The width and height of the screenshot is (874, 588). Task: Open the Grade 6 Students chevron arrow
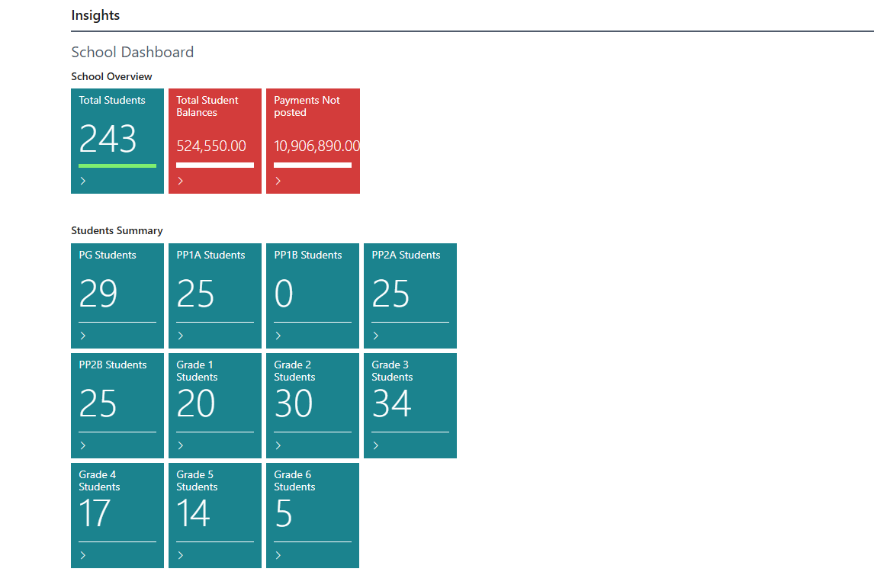pyautogui.click(x=278, y=555)
